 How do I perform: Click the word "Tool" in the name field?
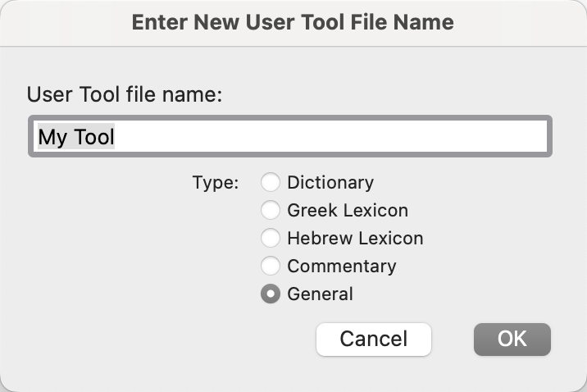pos(94,136)
